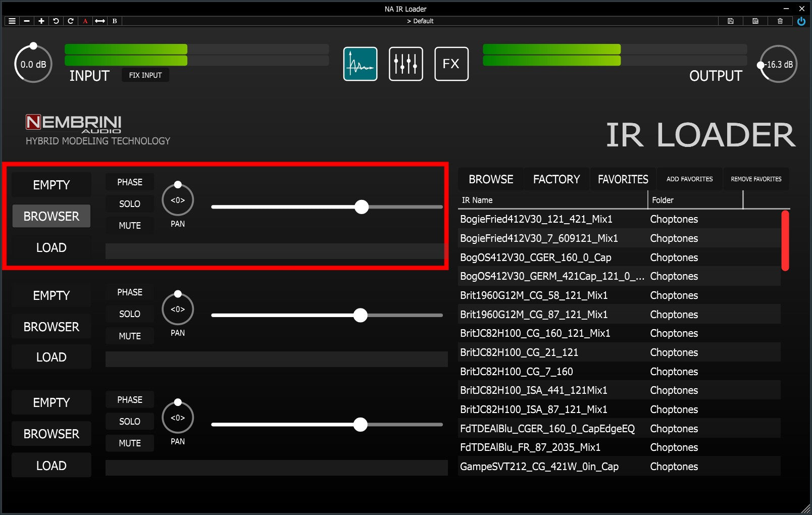Switch to the FAVORITES tab
Screen dimensions: 812x515
pos(623,179)
